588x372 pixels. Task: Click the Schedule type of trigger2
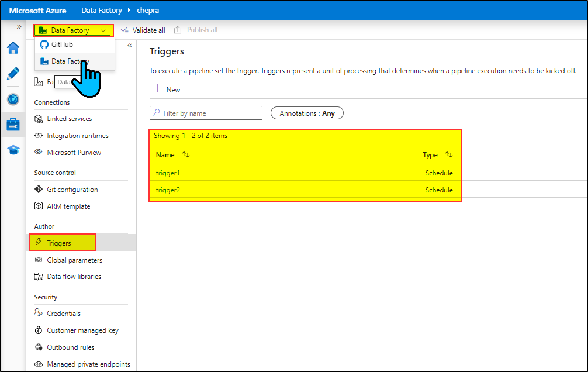(x=439, y=190)
